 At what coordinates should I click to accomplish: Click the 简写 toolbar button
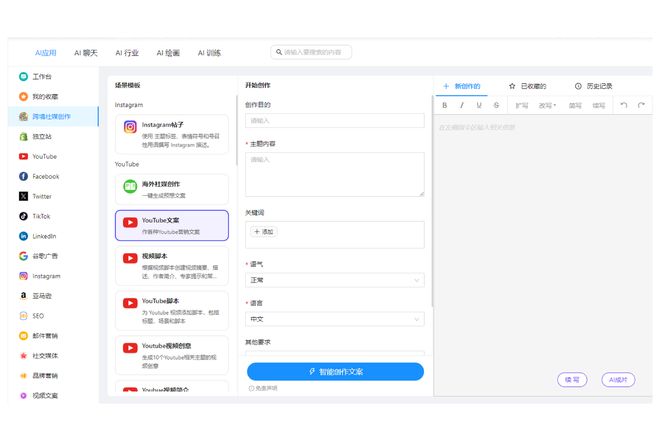coord(575,105)
